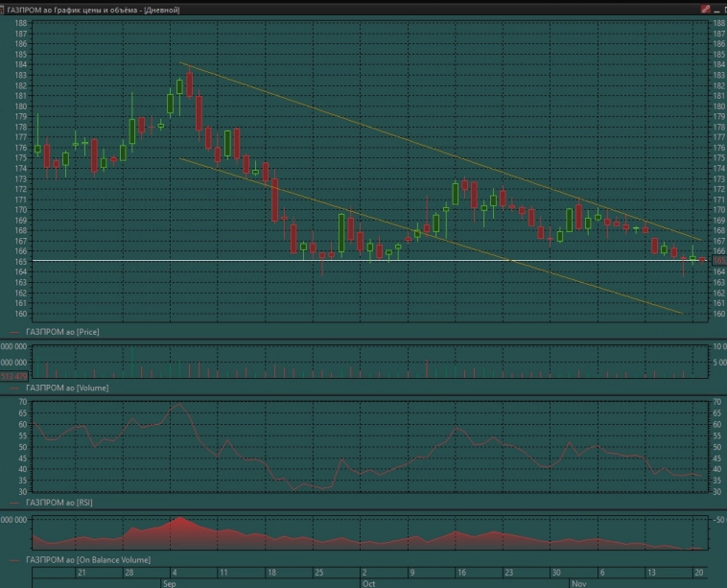Click the Nov month label on time axis

(x=578, y=582)
